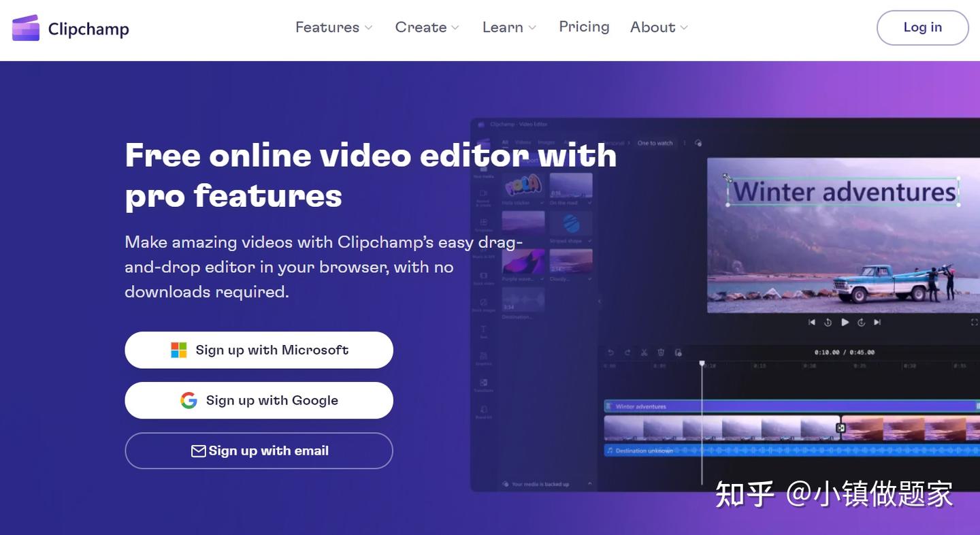The width and height of the screenshot is (980, 535).
Task: Select the Cloudy video thumbnail
Action: 570,261
